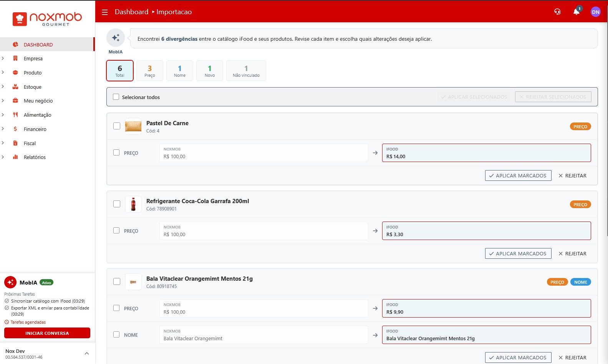Viewport: 608px width, 364px height.
Task: Click the DN user avatar
Action: [x=595, y=12]
